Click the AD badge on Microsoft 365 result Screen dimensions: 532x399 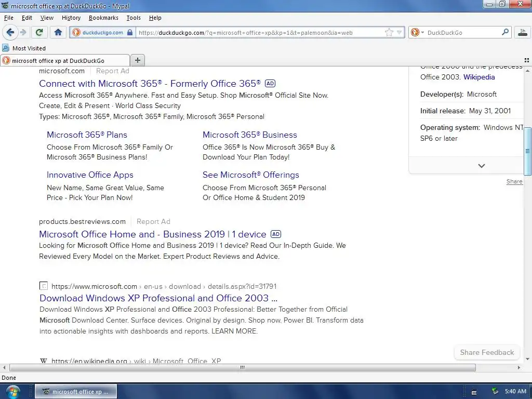[270, 84]
